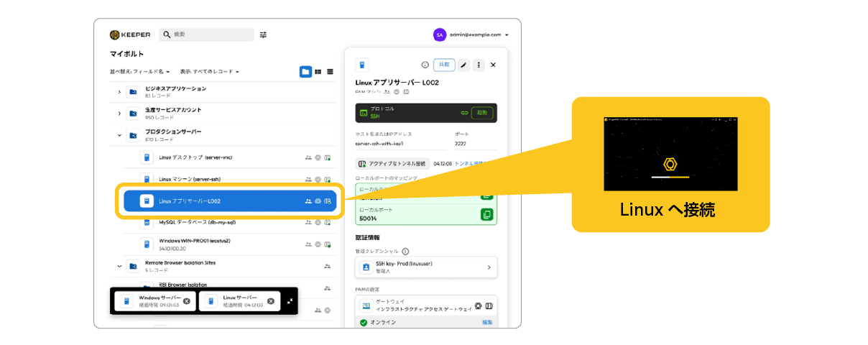
Task: Open the three-dot more options menu
Action: point(479,65)
